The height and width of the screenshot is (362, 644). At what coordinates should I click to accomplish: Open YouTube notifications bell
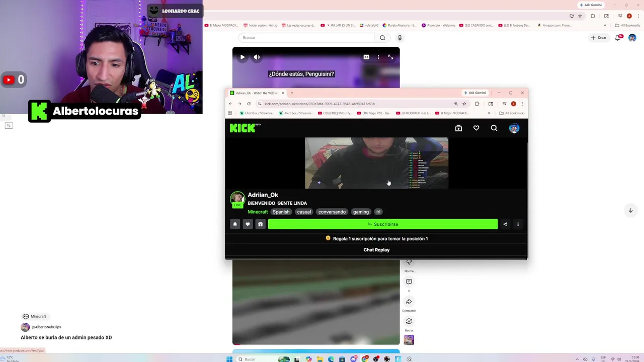pos(618,38)
